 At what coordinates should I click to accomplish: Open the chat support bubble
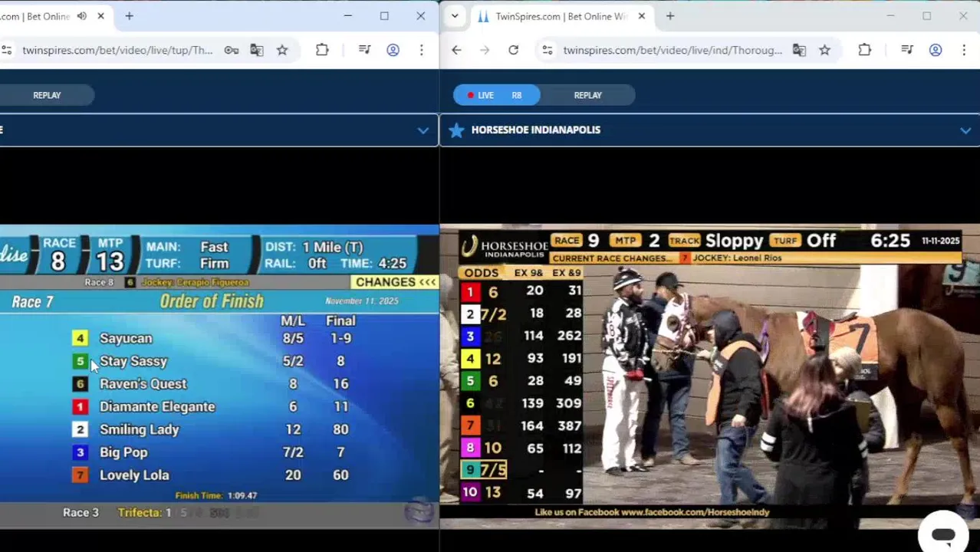(943, 534)
